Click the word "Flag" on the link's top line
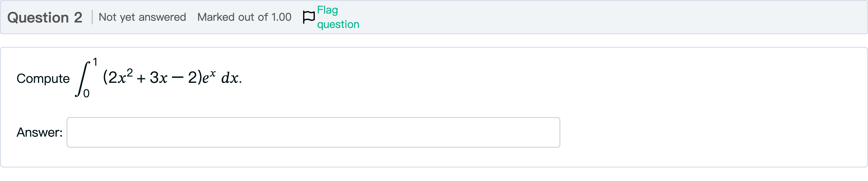The image size is (868, 181). click(327, 10)
